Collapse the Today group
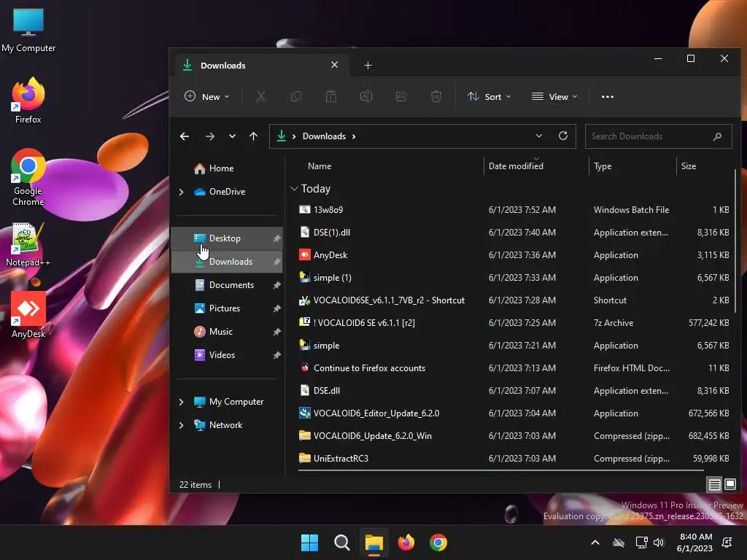 [295, 189]
